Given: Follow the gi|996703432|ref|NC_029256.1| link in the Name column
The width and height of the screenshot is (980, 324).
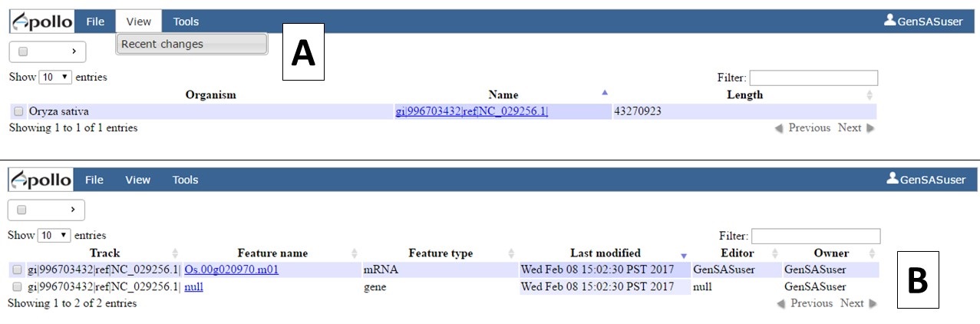Looking at the screenshot, I should click(471, 112).
